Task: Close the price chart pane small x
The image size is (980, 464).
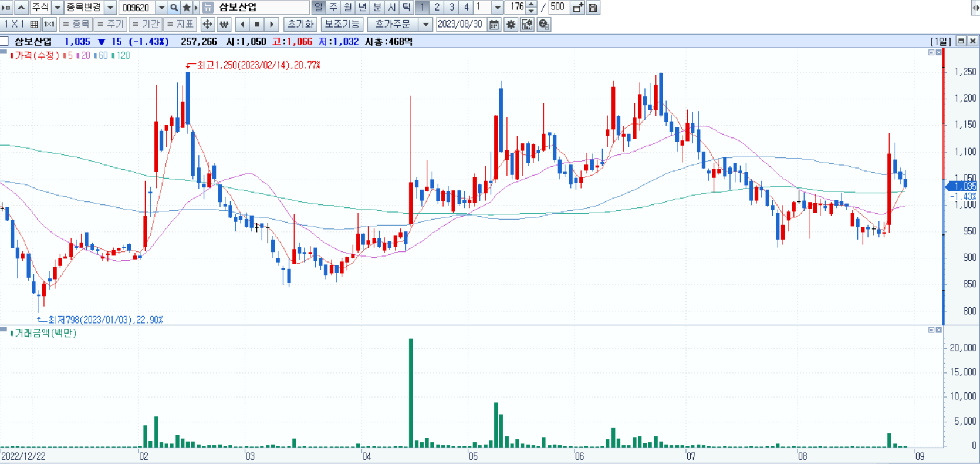Action: (x=939, y=52)
